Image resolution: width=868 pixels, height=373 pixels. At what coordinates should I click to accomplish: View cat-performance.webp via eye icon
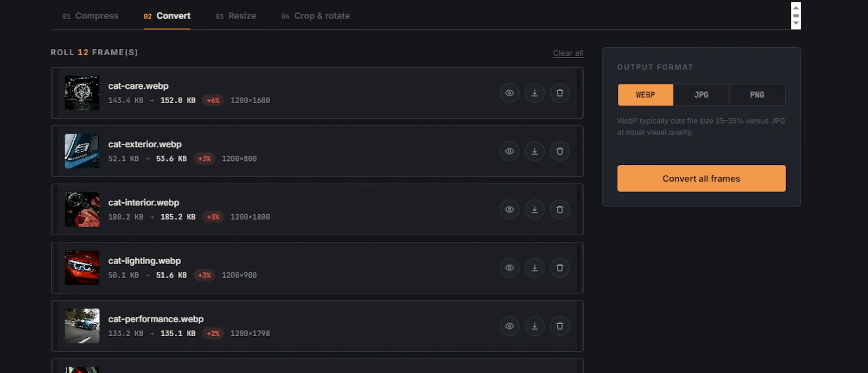(509, 326)
